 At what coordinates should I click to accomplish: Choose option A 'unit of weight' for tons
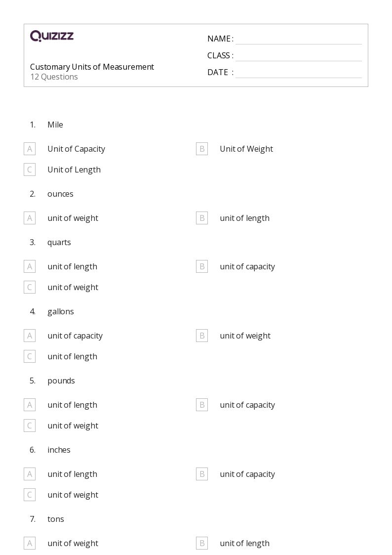click(x=30, y=543)
